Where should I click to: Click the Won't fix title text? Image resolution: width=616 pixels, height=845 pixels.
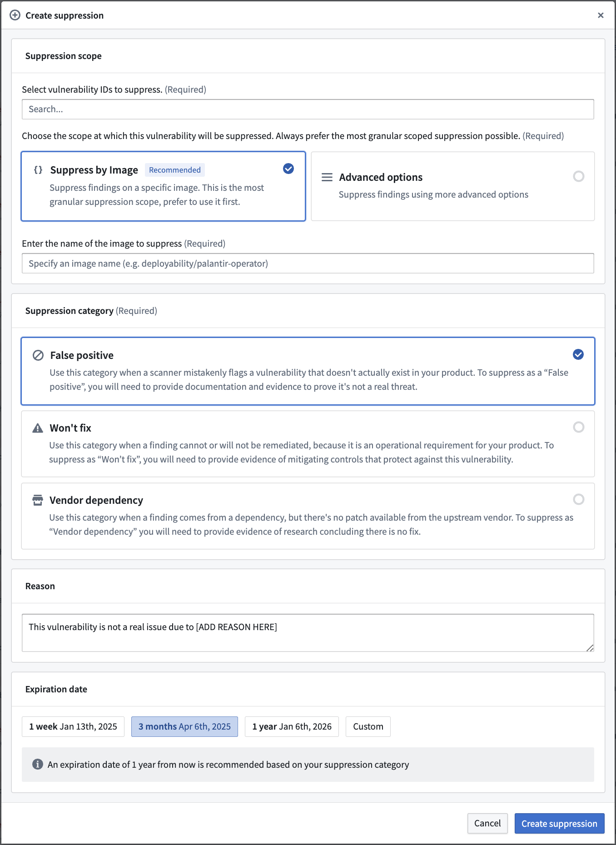click(x=70, y=428)
